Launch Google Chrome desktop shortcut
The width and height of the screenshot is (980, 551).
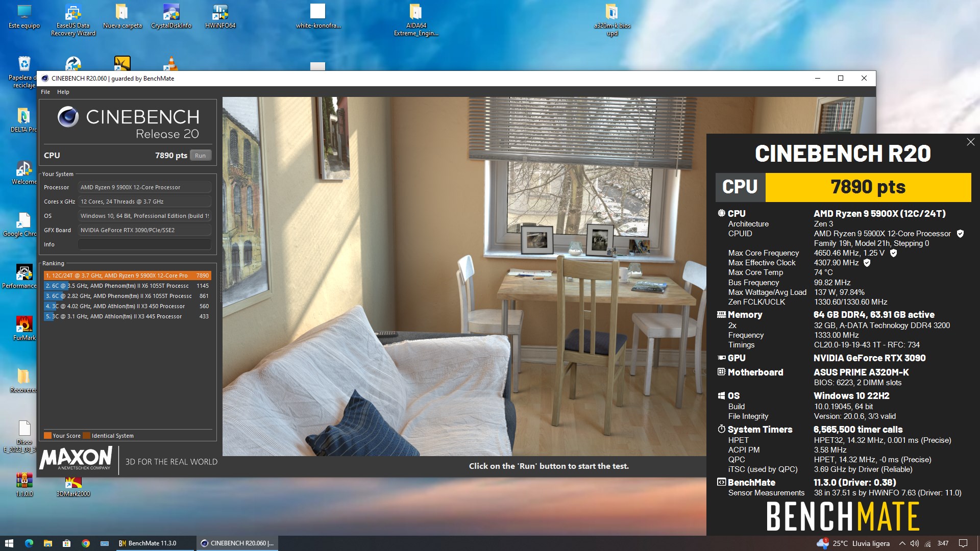tap(20, 224)
